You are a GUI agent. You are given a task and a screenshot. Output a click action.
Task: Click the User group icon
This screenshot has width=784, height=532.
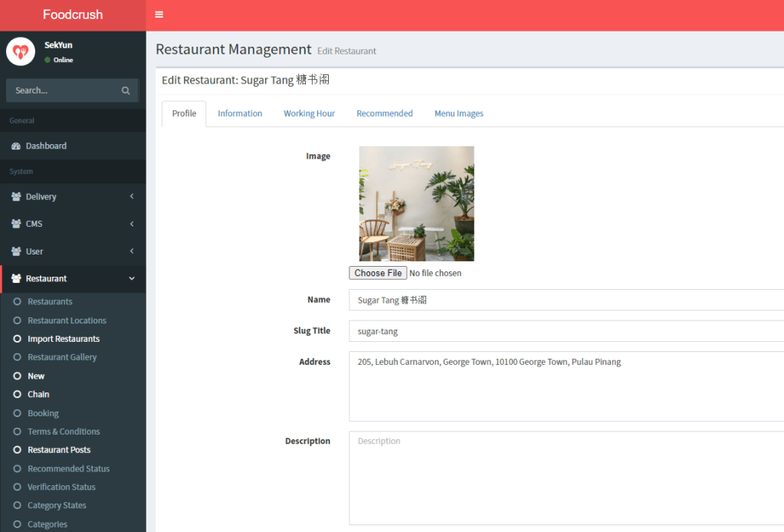click(x=16, y=251)
